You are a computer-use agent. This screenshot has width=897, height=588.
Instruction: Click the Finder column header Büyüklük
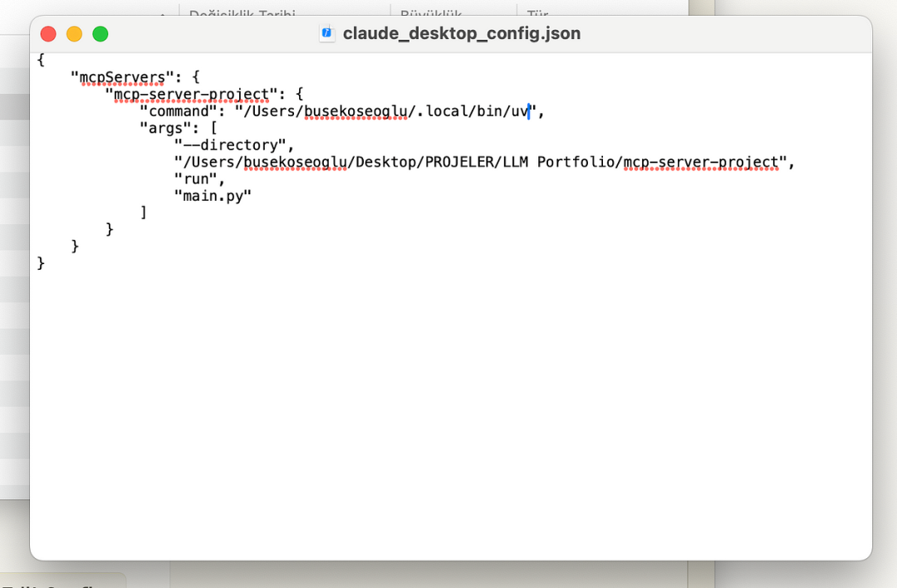[x=431, y=12]
